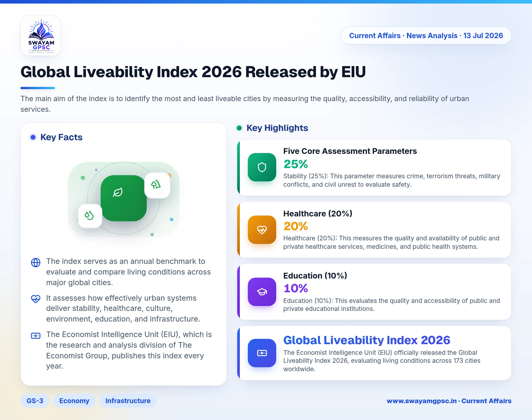The image size is (532, 420).
Task: Click the green 25% figure
Action: pyautogui.click(x=296, y=164)
